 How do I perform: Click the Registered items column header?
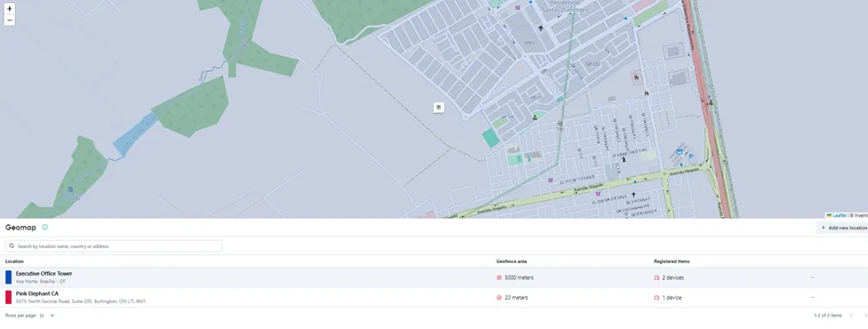click(x=672, y=261)
